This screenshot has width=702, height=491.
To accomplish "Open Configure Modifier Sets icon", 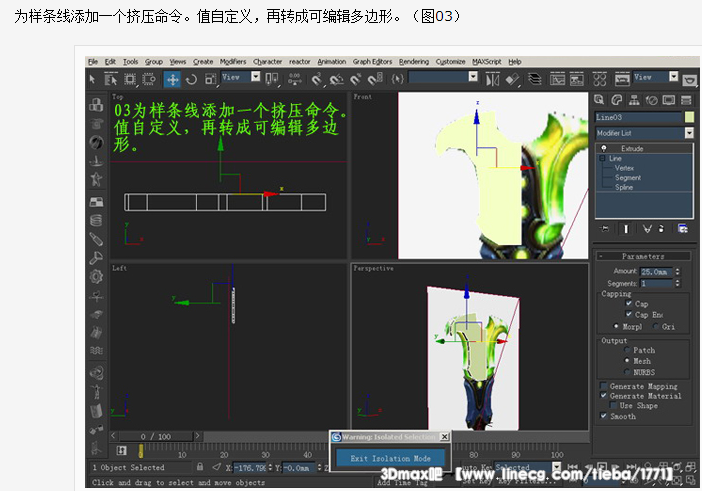I will (x=682, y=229).
